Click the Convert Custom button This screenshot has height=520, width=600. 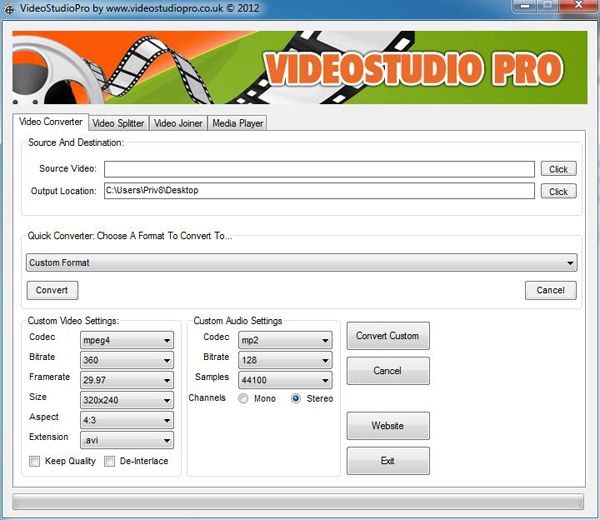tap(388, 336)
